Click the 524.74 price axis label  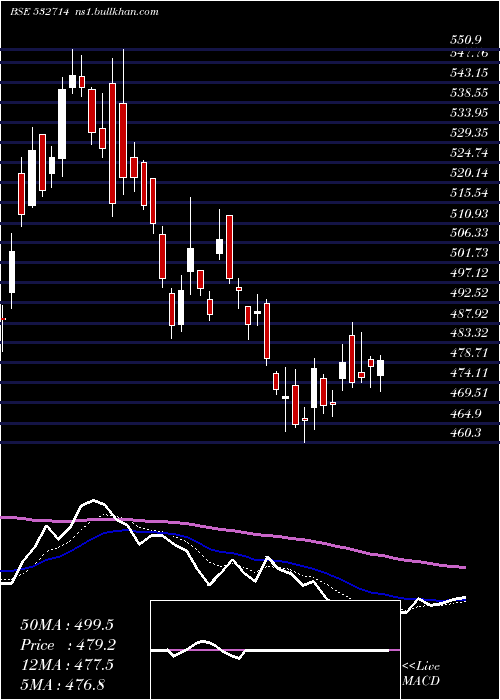(469, 153)
